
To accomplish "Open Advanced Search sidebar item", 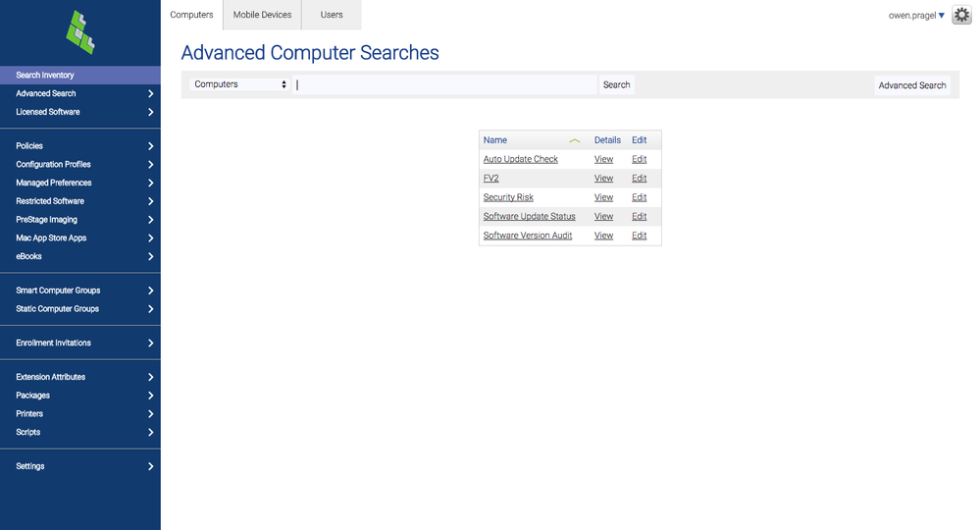I will (x=80, y=93).
